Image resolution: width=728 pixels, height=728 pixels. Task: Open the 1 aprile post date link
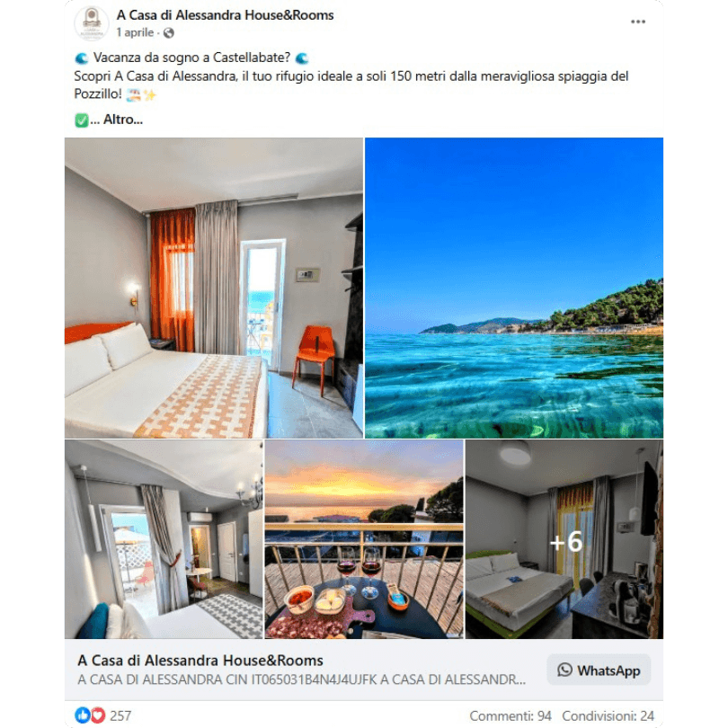135,32
